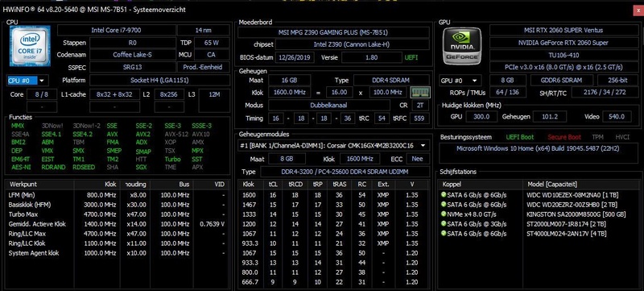
Task: Select the Intel Core i7-9700 name field
Action: coord(116,30)
